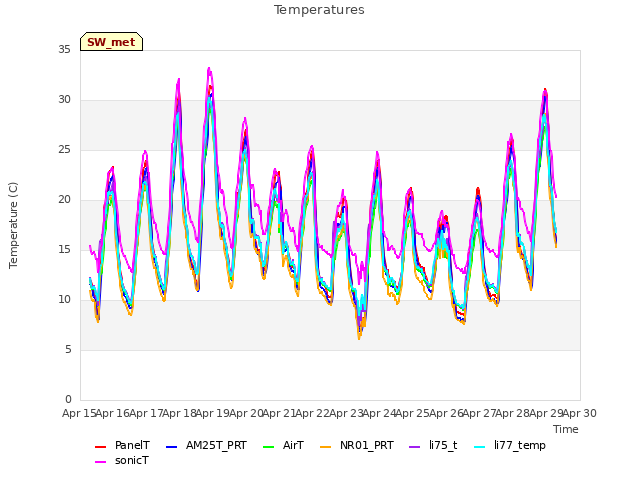
Task: Toggle the AM25T_PRT legend entry
Action: tap(207, 445)
